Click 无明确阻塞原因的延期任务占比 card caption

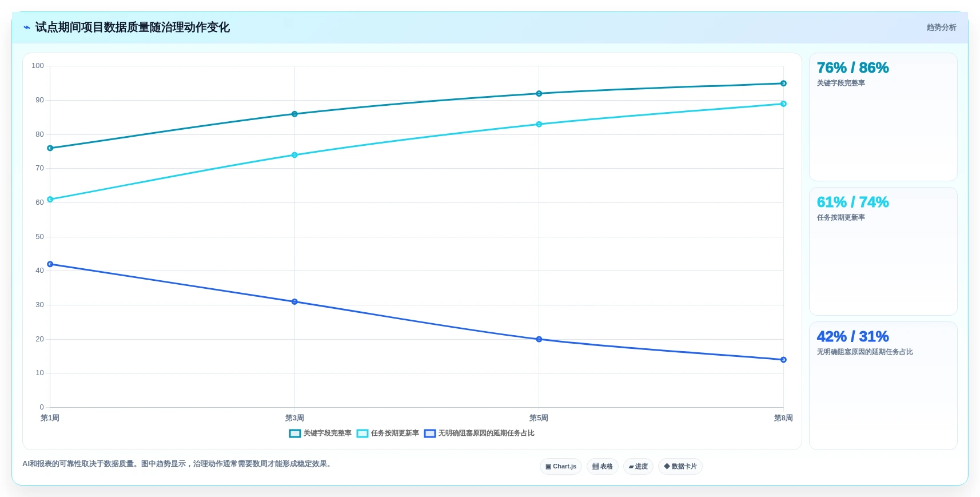coord(865,352)
